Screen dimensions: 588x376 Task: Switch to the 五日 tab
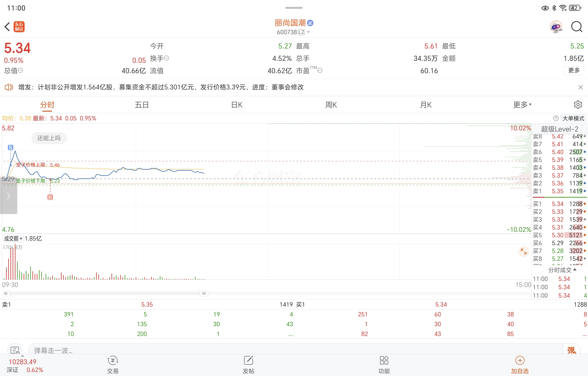tap(142, 105)
